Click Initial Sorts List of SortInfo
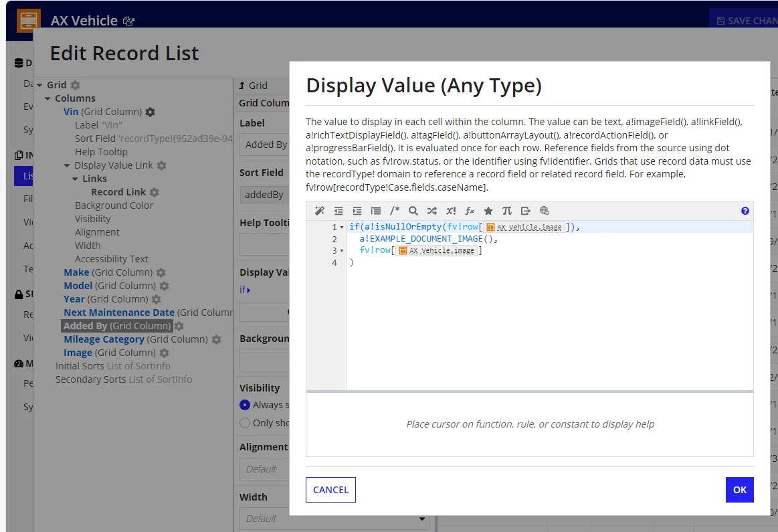Viewport: 778px width, 532px height. point(112,366)
